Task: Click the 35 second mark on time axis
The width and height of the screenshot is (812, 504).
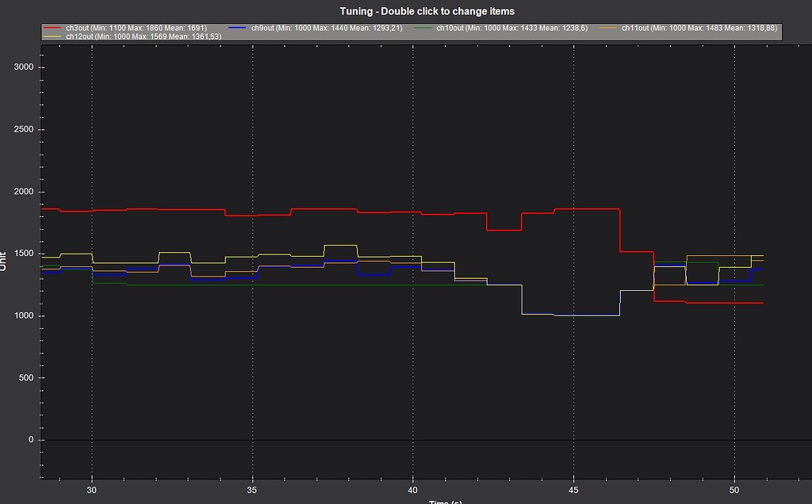Action: pyautogui.click(x=252, y=491)
